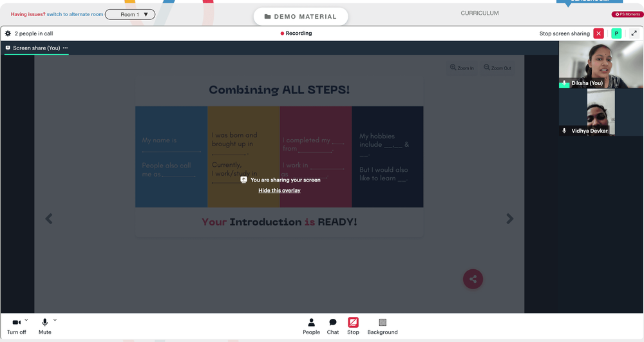Image resolution: width=644 pixels, height=342 pixels.
Task: Click Vidhya Devkar's microphone indicator
Action: [564, 131]
